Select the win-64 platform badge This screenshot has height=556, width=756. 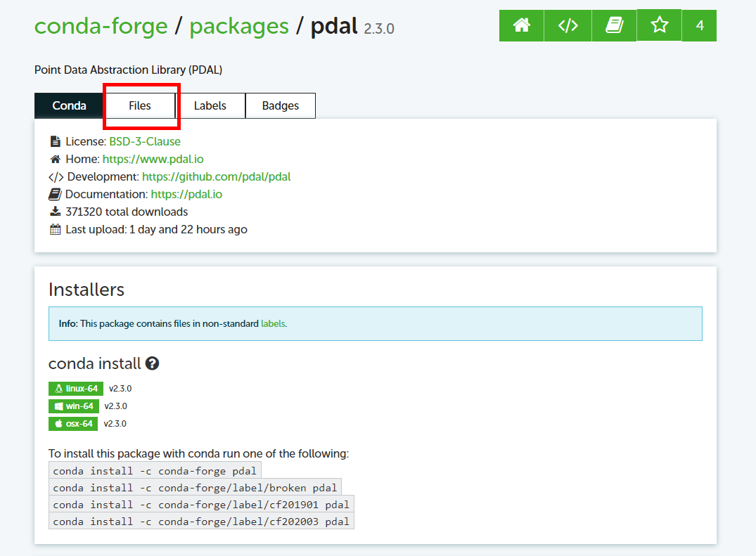[74, 406]
